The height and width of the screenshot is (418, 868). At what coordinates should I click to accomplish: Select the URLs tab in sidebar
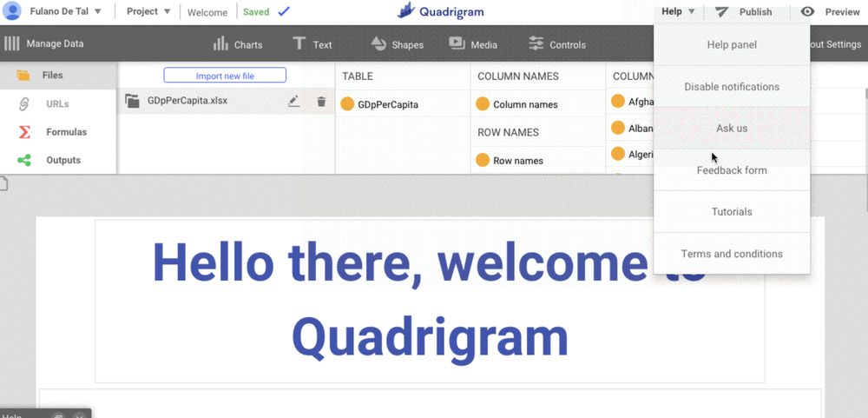click(x=58, y=104)
